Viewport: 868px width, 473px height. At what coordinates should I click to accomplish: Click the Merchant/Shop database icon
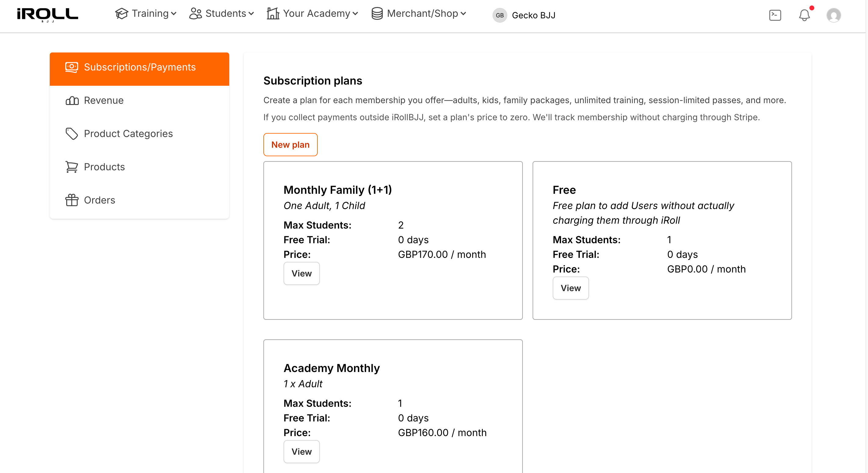tap(377, 14)
